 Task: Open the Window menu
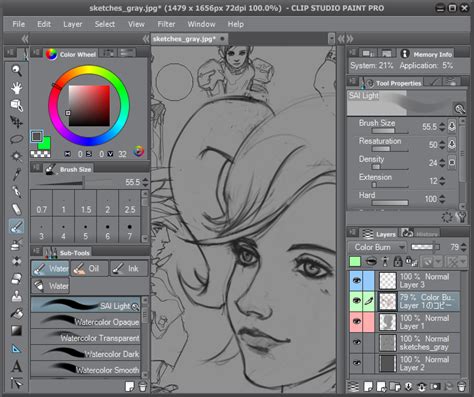point(201,24)
